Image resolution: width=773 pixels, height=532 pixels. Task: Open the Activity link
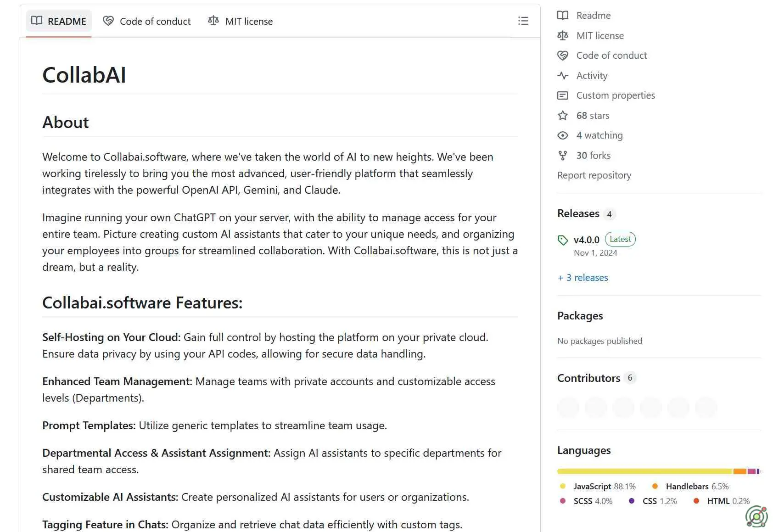point(592,75)
